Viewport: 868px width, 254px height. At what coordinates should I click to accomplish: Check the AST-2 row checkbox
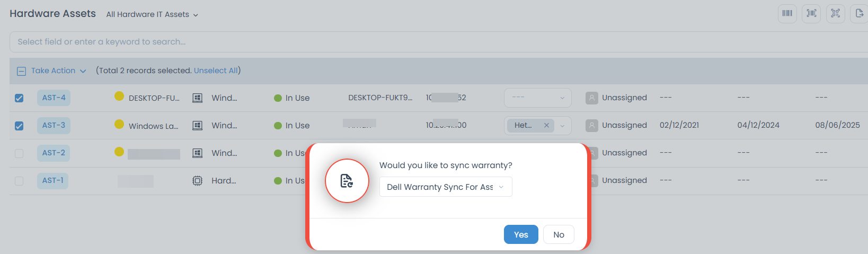[x=19, y=153]
